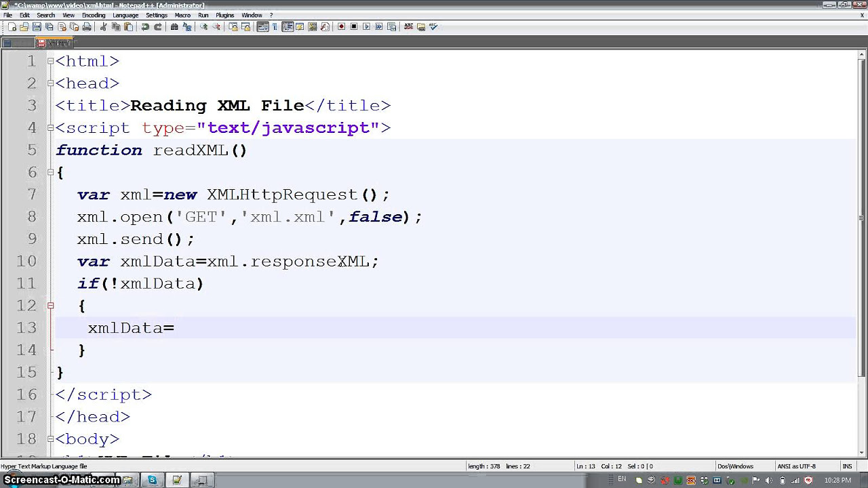868x488 pixels.
Task: Toggle the Document Map icon
Action: [x=312, y=27]
